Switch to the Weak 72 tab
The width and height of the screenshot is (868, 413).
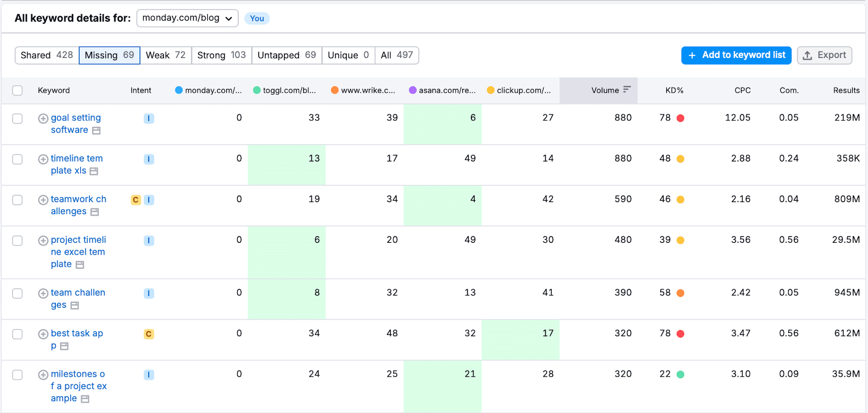pyautogui.click(x=165, y=55)
